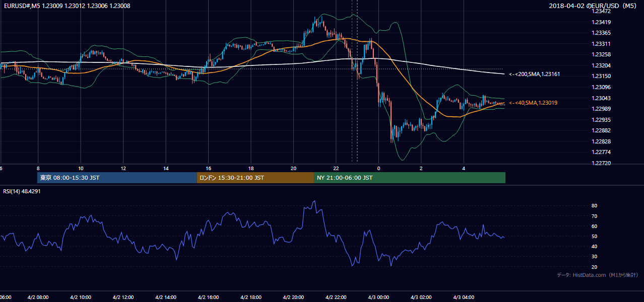Click RSI scale level 40
This screenshot has width=644, height=302.
tap(594, 246)
